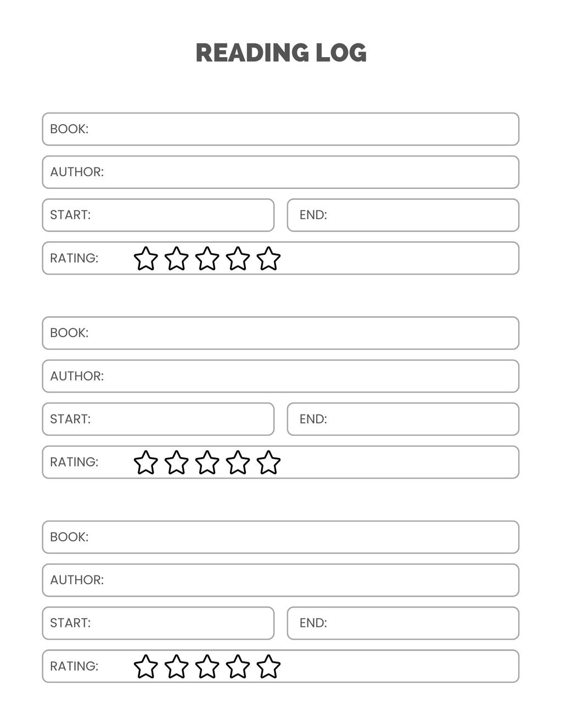Mark the fifth star in the bottom rating row
This screenshot has height=728, width=562.
click(269, 667)
